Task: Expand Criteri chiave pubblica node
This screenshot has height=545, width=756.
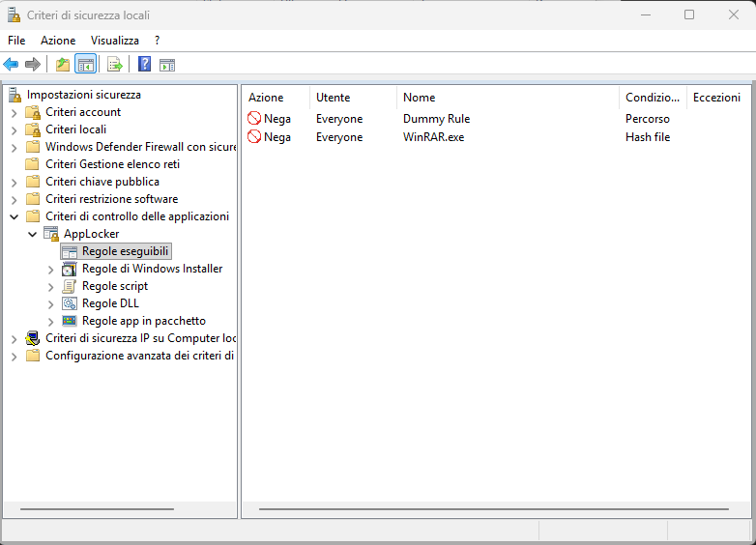Action: pyautogui.click(x=14, y=183)
